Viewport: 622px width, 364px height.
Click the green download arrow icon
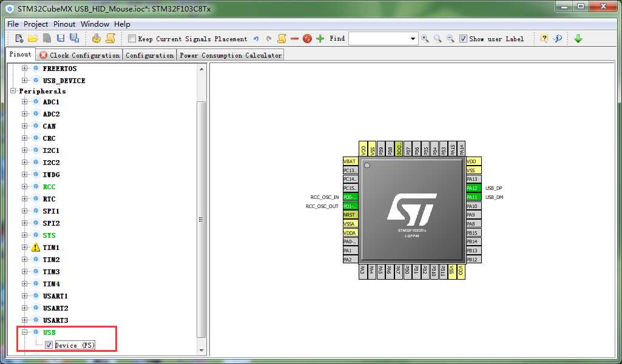[x=578, y=38]
